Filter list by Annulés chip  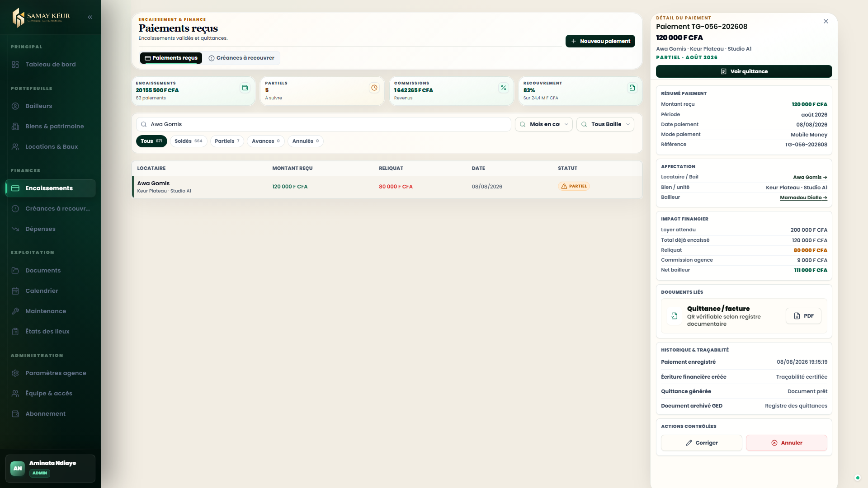click(x=306, y=141)
